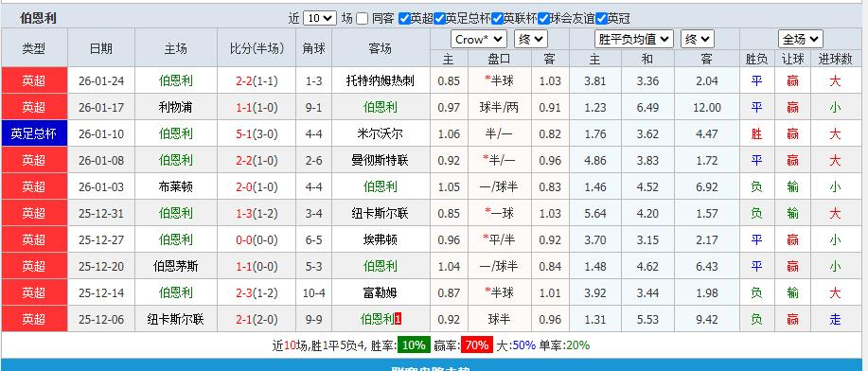The height and width of the screenshot is (371, 868).
Task: Click the blue 英足总杯 competition label
Action: (x=34, y=134)
